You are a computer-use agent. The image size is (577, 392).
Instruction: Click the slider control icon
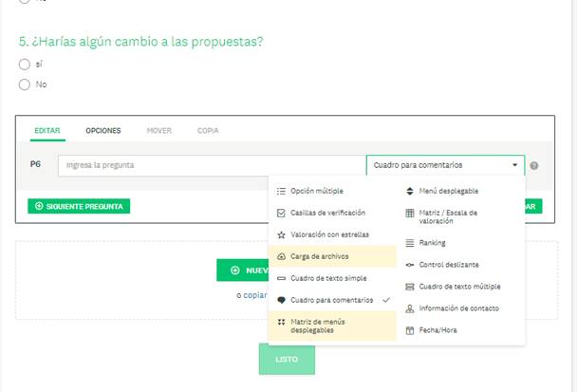[409, 265]
